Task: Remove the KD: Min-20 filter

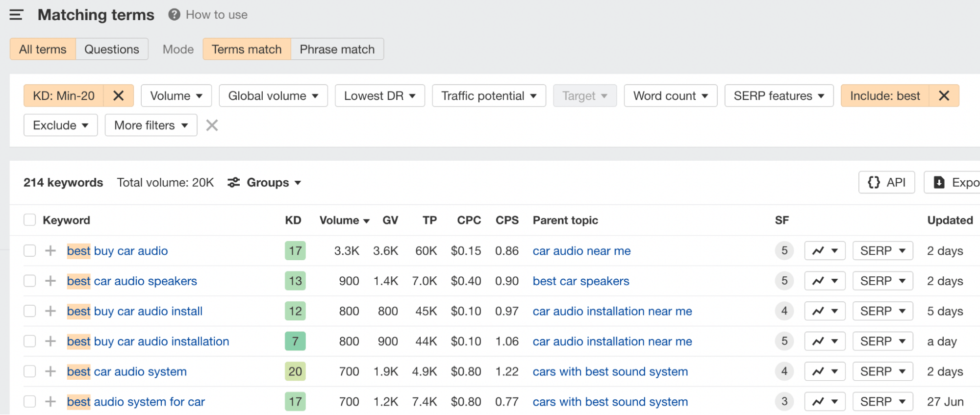Action: pos(118,96)
